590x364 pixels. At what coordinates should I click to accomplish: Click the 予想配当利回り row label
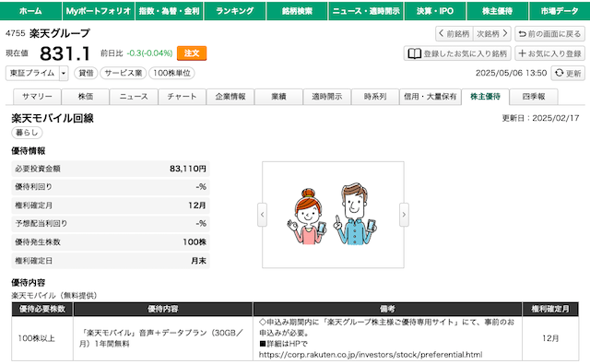41,224
